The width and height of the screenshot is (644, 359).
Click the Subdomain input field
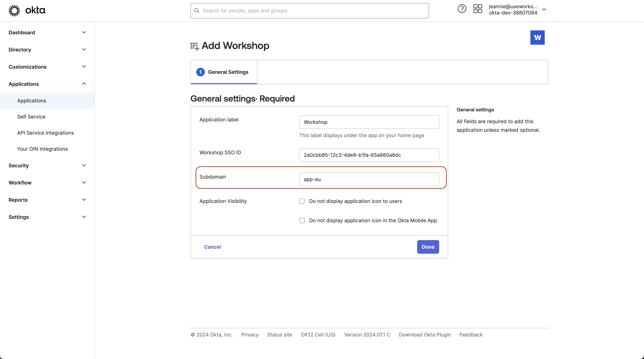click(x=369, y=179)
